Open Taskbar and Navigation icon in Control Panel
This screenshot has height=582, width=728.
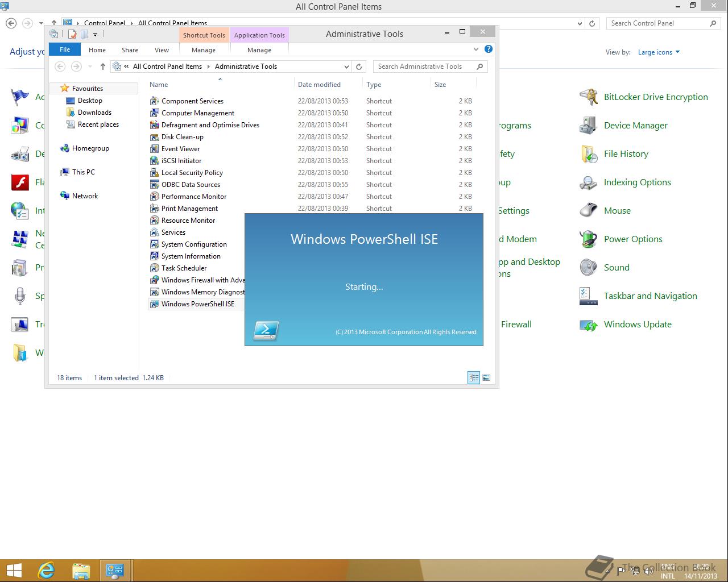point(588,296)
